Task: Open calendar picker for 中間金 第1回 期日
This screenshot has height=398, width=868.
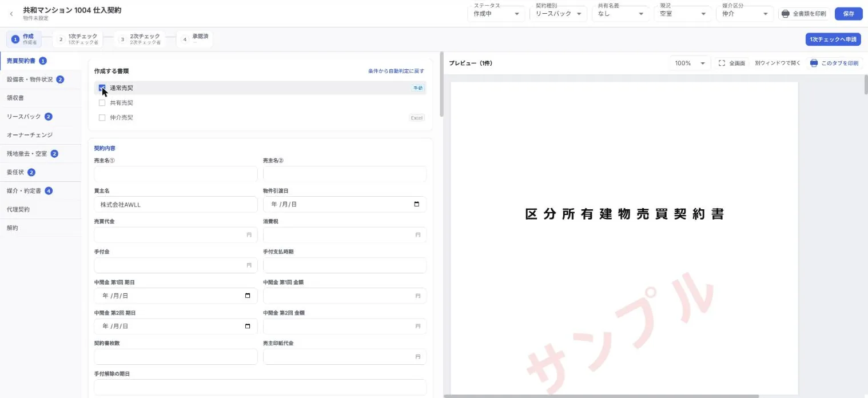Action: click(248, 296)
